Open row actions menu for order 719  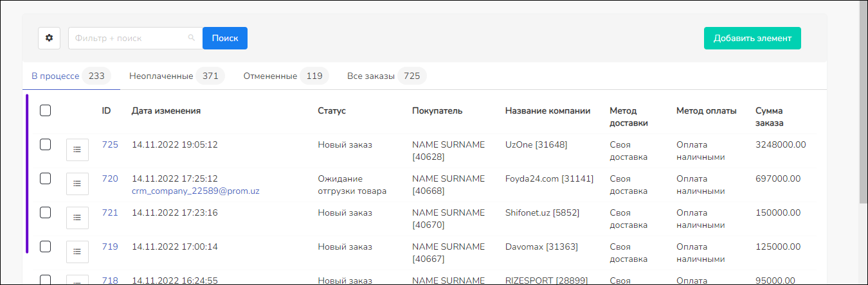point(77,252)
